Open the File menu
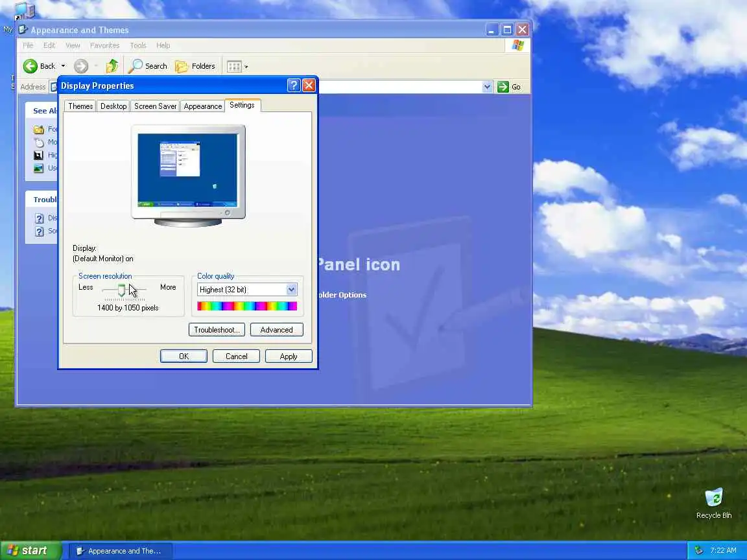Viewport: 747px width, 560px height. tap(28, 45)
